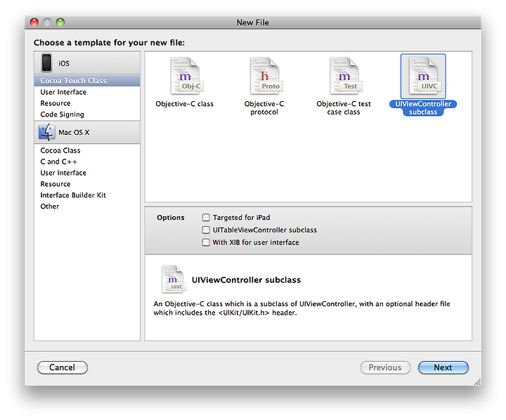Open iOS User Interface category
The height and width of the screenshot is (420, 506).
point(87,92)
